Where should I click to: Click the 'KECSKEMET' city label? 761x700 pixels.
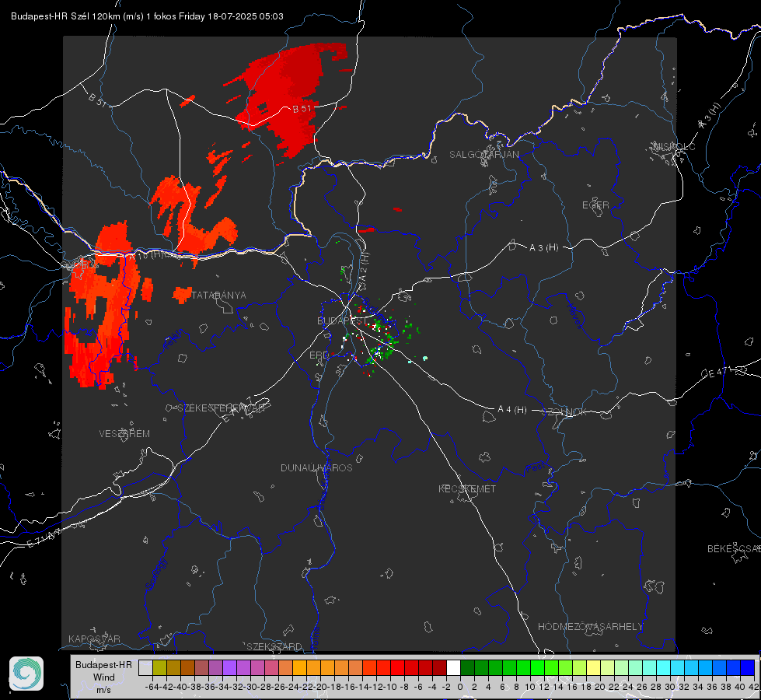[x=467, y=489]
